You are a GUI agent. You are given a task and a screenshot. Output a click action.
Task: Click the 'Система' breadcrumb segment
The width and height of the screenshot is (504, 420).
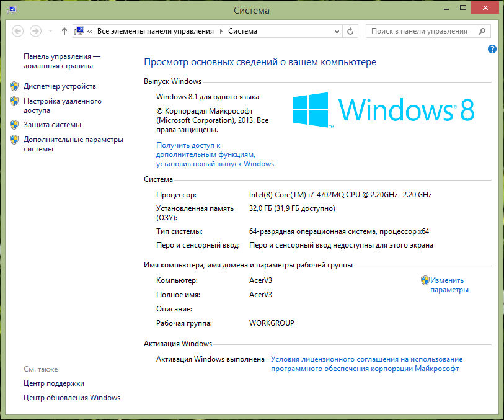coord(242,31)
